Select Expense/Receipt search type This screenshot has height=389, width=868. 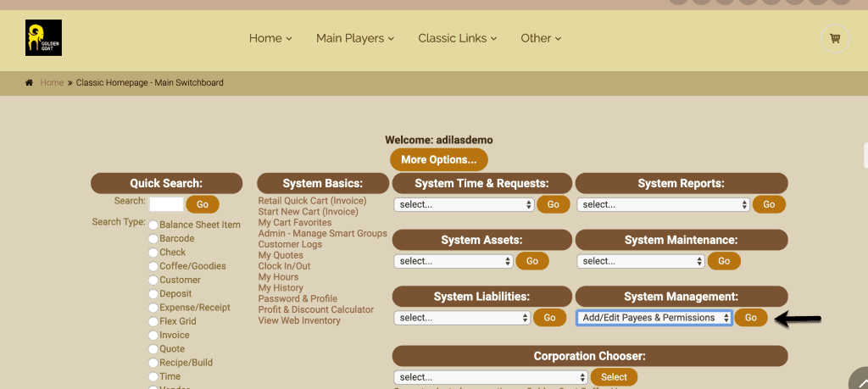coord(153,308)
